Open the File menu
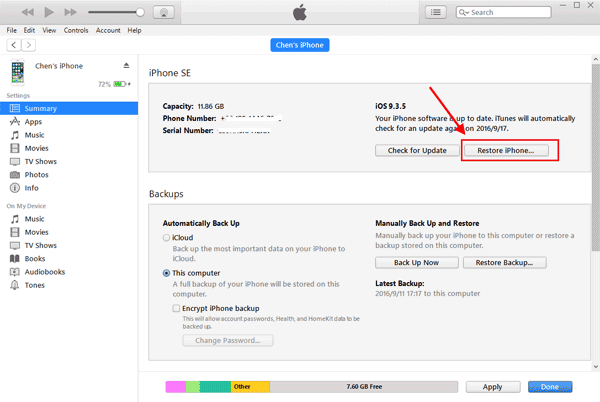 (11, 30)
